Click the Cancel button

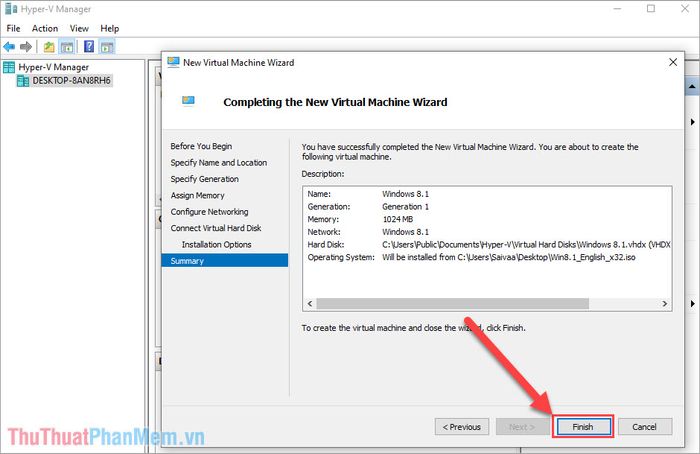pyautogui.click(x=645, y=427)
